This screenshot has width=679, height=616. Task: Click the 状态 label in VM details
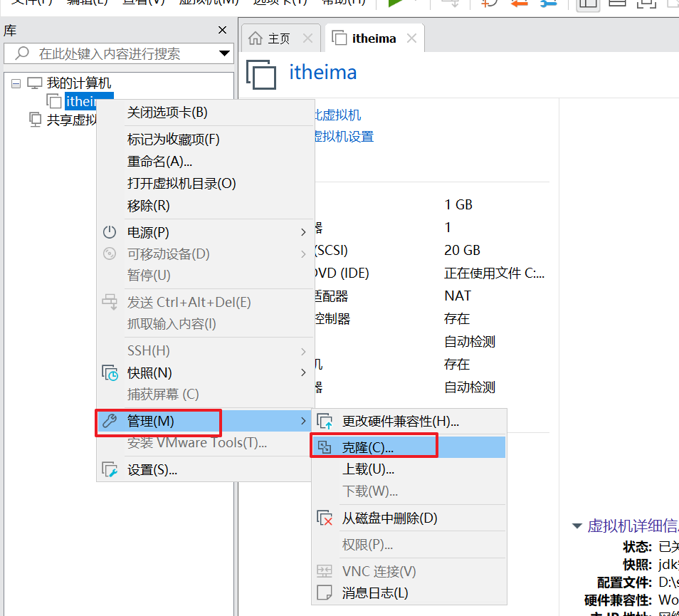pyautogui.click(x=637, y=547)
